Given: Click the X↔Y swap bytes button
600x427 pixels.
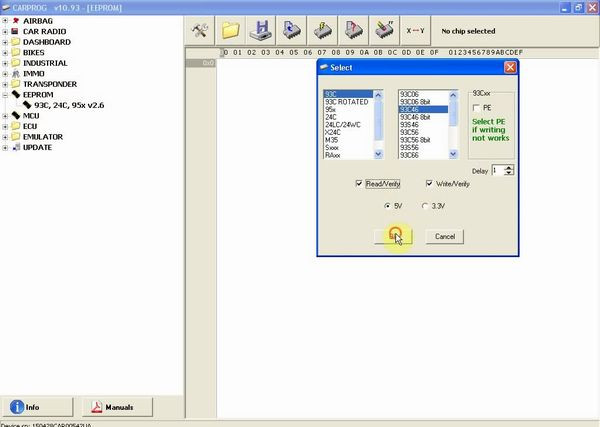Looking at the screenshot, I should coord(414,30).
